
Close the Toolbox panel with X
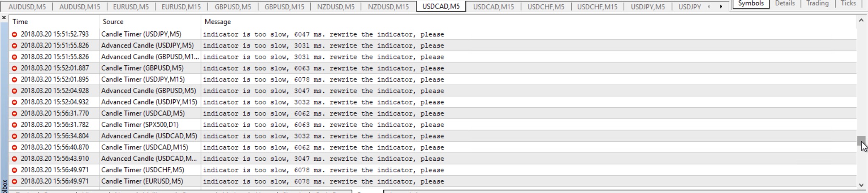click(4, 18)
